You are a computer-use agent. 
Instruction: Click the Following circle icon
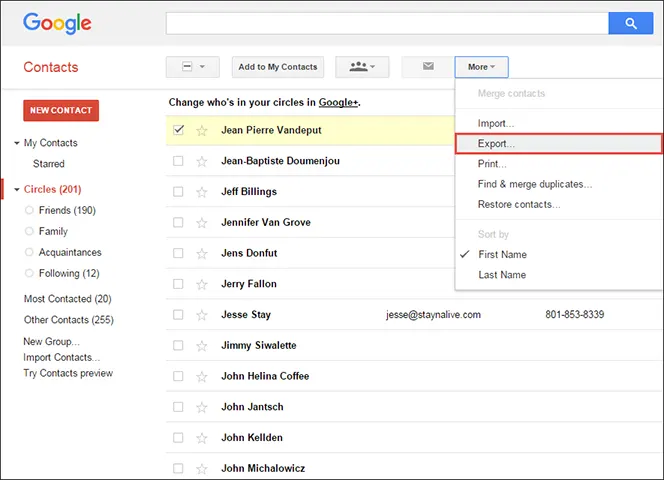click(29, 273)
